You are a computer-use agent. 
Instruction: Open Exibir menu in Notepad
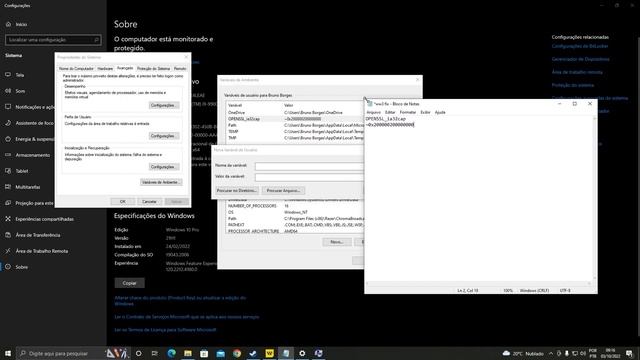425,112
